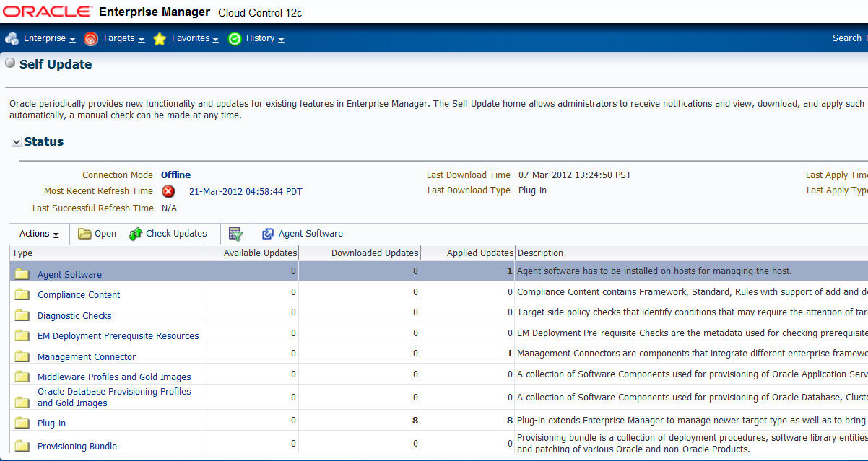
Task: Open the Favorites menu
Action: [x=195, y=38]
